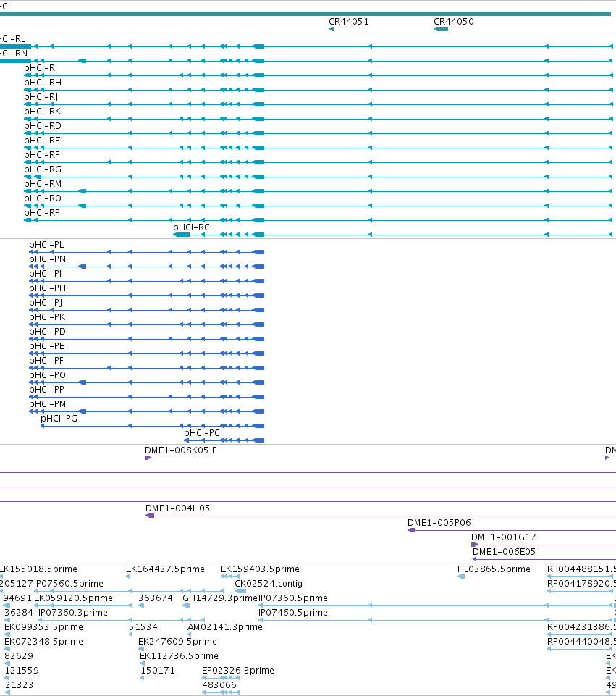Click the pHCl-RK transcript label

(x=43, y=112)
